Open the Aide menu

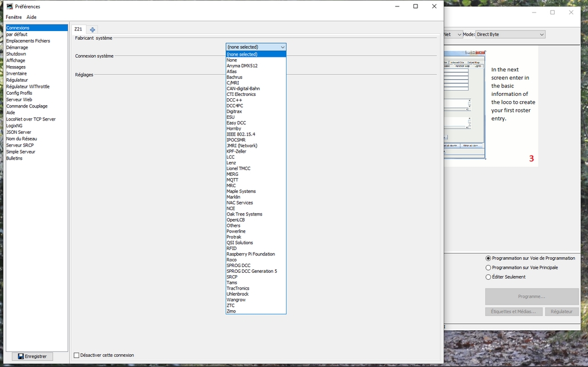(32, 17)
